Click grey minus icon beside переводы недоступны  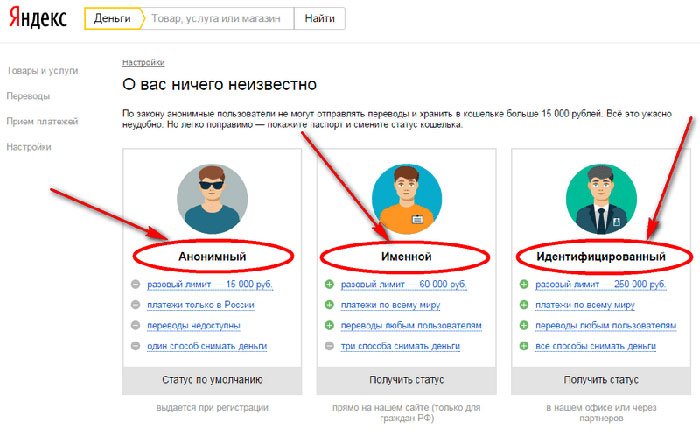pos(135,325)
